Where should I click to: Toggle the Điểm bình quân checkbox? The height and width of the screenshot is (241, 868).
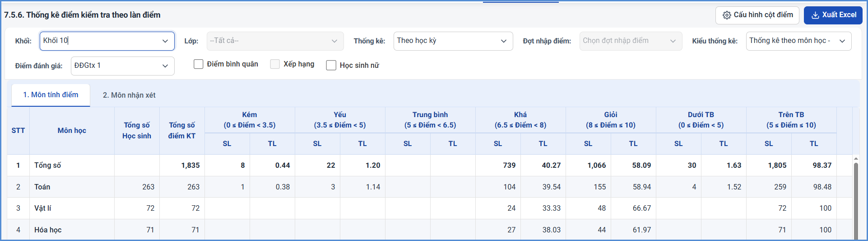click(x=199, y=64)
